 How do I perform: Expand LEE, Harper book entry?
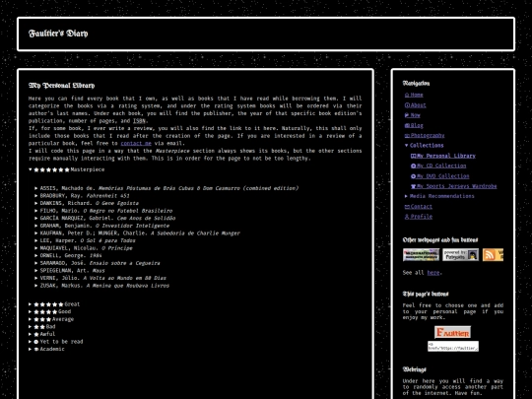[x=36, y=240]
